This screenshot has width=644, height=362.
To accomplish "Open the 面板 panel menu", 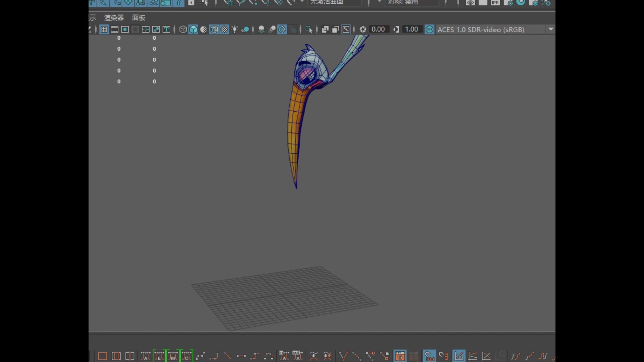I will pyautogui.click(x=138, y=18).
